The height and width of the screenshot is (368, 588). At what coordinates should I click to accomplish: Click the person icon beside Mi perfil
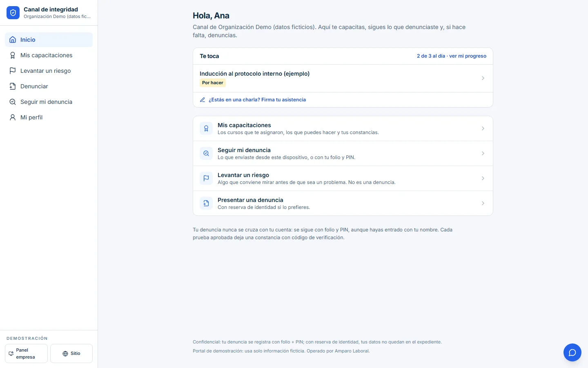tap(13, 117)
